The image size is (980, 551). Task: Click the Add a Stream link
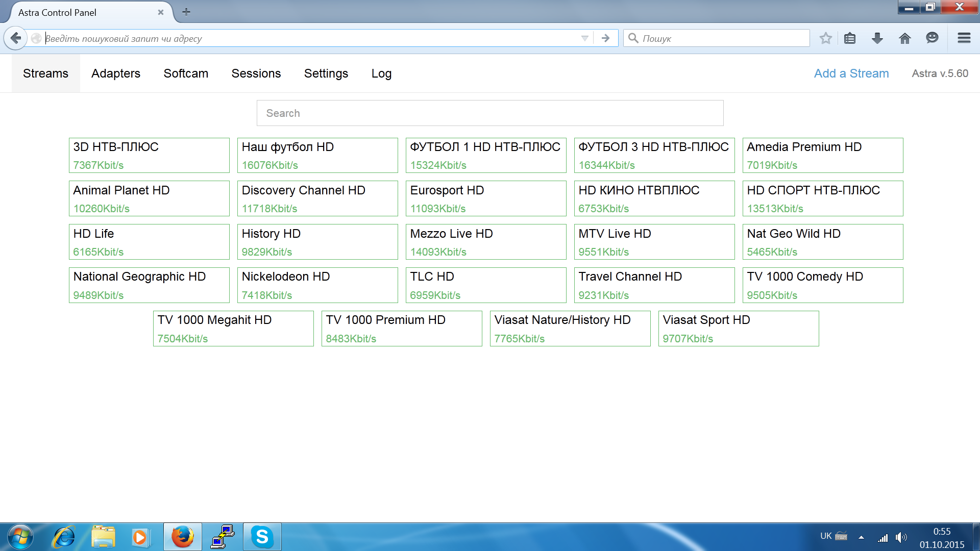pos(851,73)
